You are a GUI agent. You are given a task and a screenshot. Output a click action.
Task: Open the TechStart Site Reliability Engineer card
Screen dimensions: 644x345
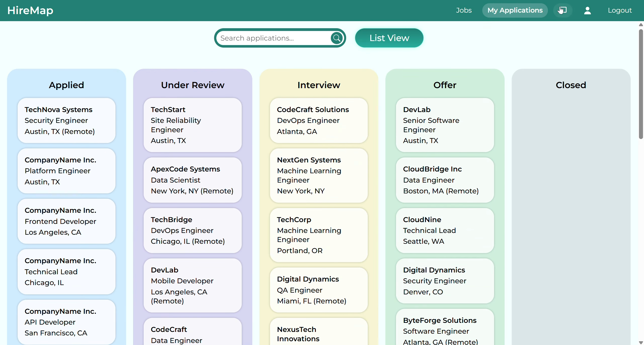(193, 125)
